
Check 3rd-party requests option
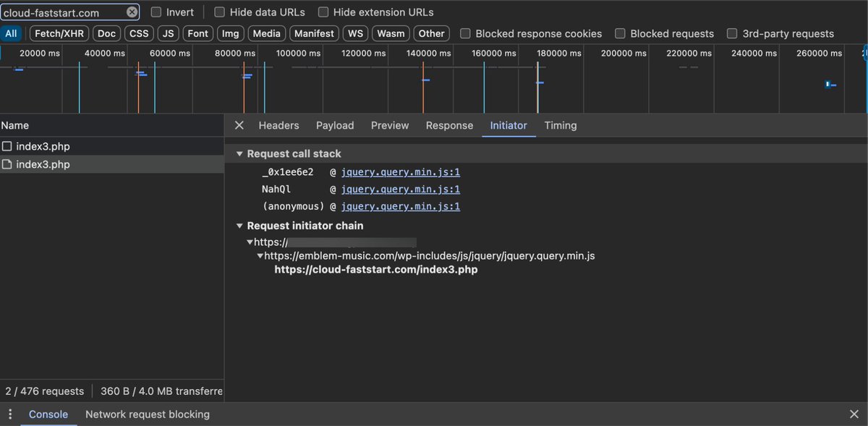click(732, 33)
